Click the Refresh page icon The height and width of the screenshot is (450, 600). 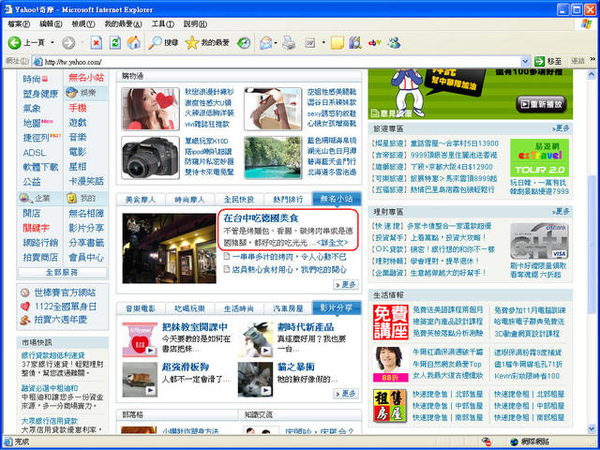(x=115, y=42)
